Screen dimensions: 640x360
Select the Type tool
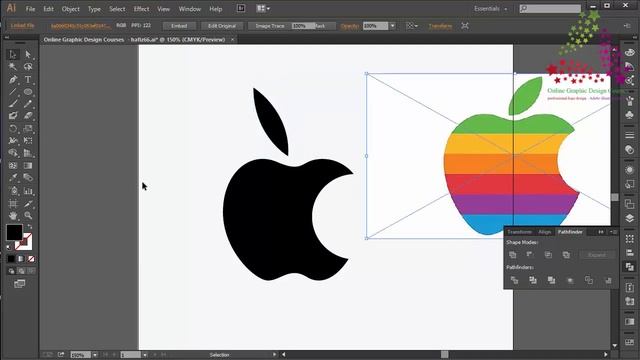click(x=28, y=80)
